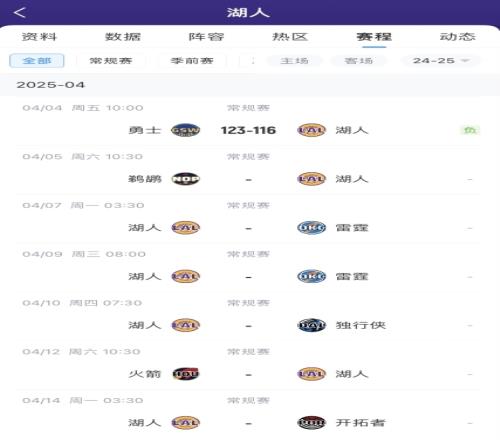Toggle the 客场 away games filter
This screenshot has width=500, height=440.
click(x=359, y=61)
